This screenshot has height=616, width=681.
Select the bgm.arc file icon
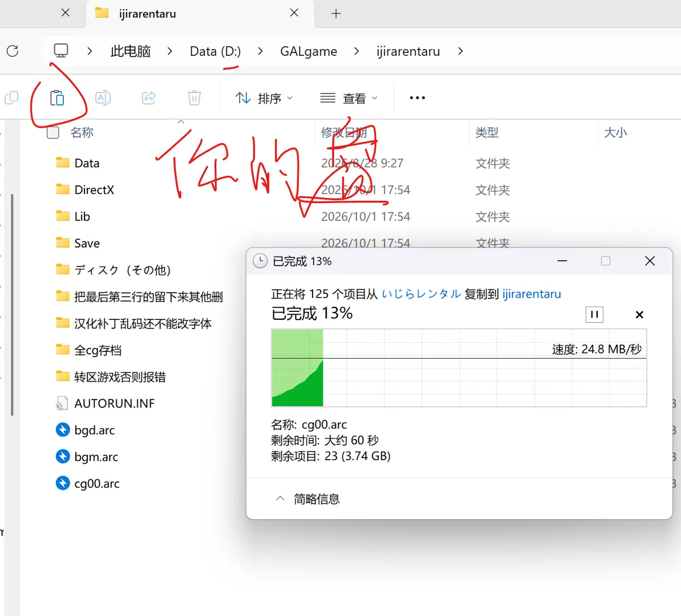(x=63, y=456)
